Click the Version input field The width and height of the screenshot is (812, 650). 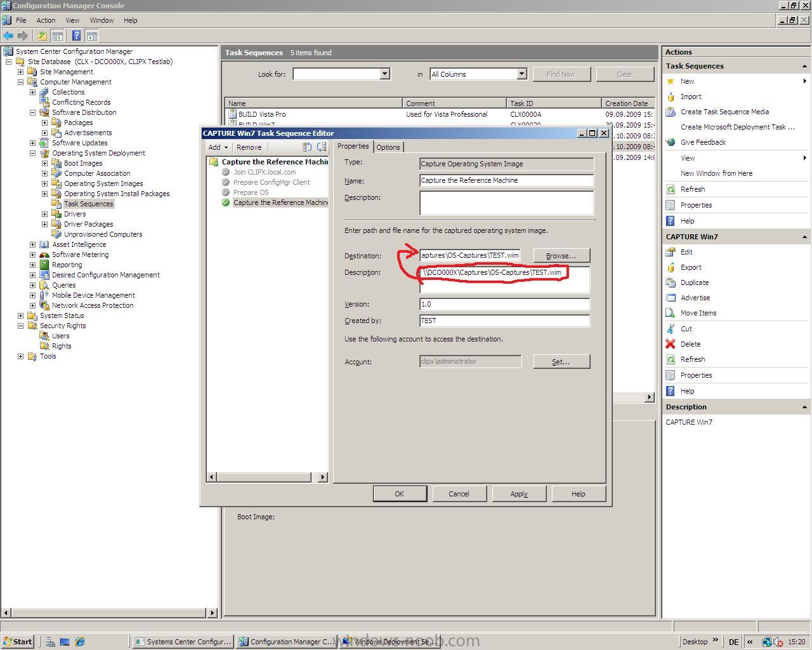(x=504, y=304)
